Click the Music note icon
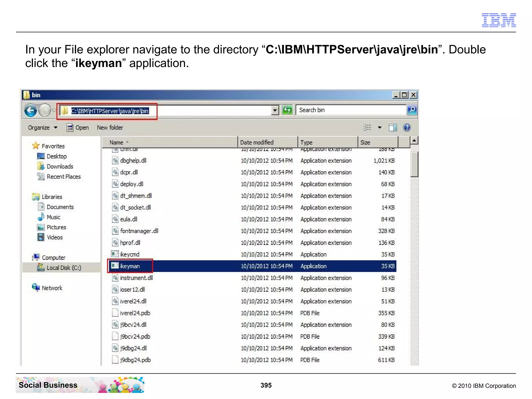Screen dimensions: 532x399 point(41,217)
